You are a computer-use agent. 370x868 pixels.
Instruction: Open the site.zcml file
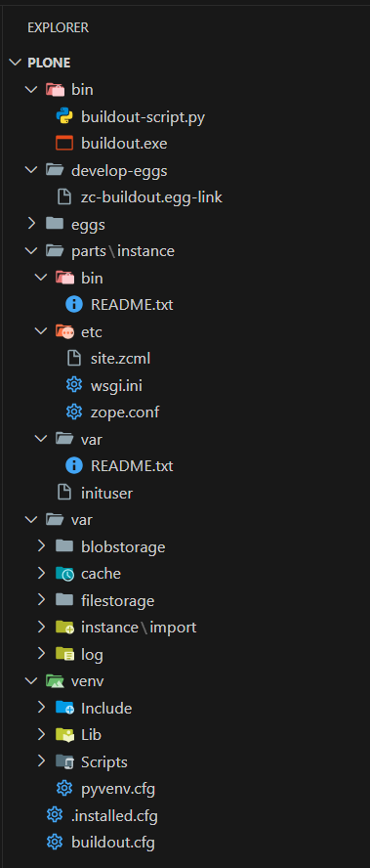(x=121, y=358)
